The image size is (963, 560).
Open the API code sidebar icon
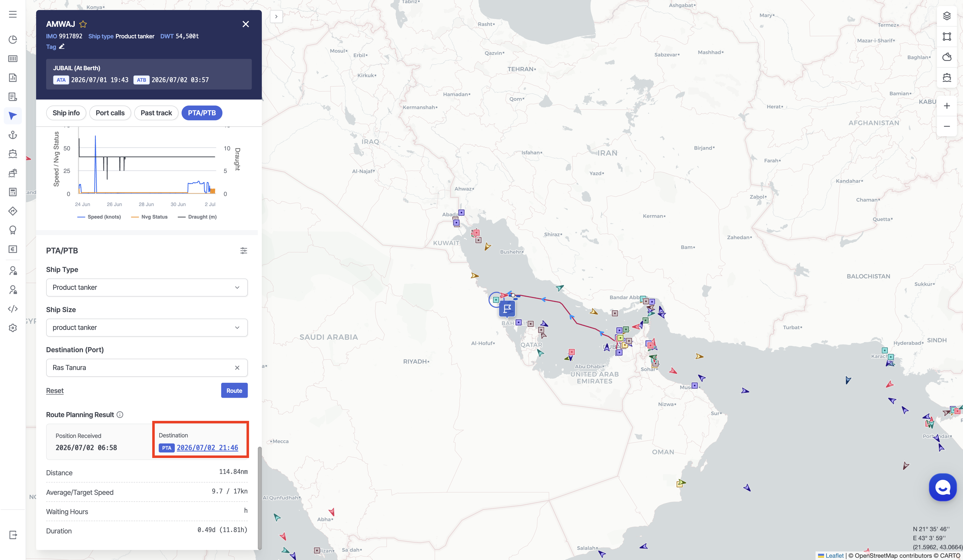[13, 309]
